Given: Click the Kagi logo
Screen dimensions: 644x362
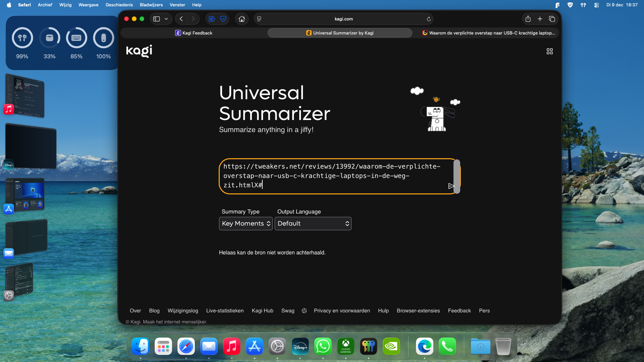Looking at the screenshot, I should pos(139,51).
